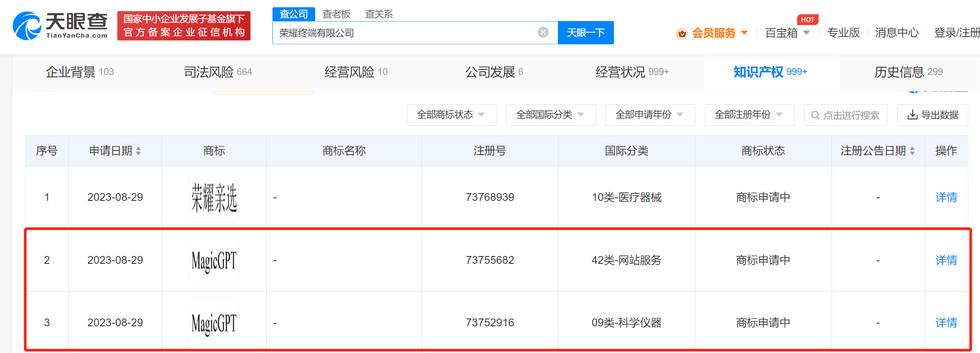Click the 点击进行搜索 trademark search field
Screen dimensions: 980x353
click(845, 115)
